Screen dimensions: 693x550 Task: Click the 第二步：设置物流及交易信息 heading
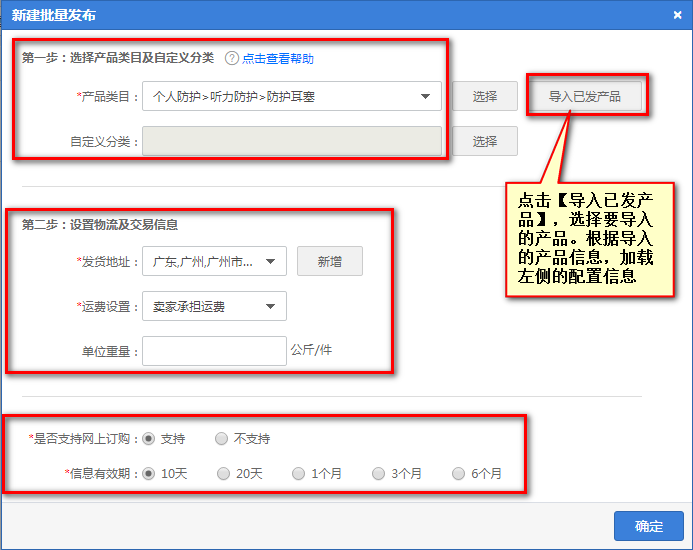(100, 225)
